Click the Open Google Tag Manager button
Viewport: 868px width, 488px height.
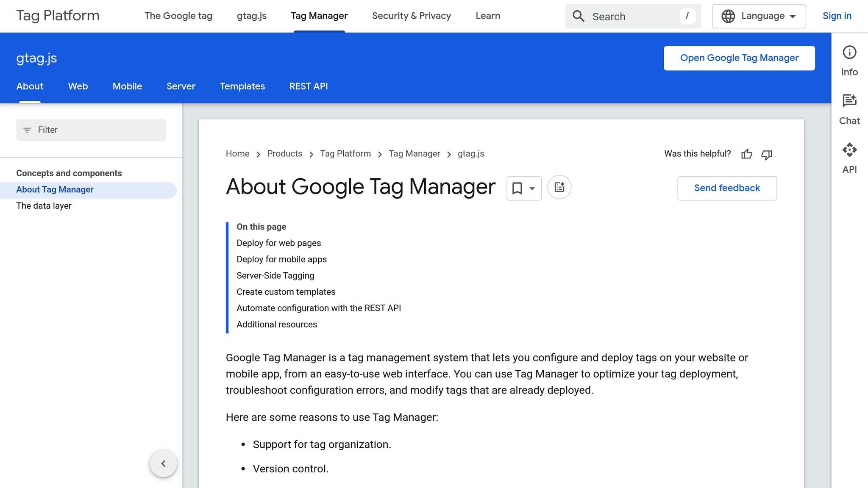click(739, 58)
